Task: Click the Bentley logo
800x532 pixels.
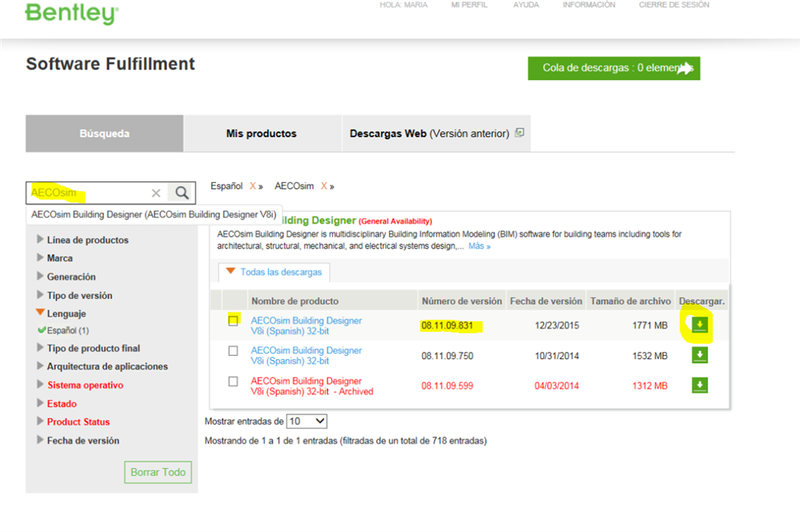Action: pos(71,14)
